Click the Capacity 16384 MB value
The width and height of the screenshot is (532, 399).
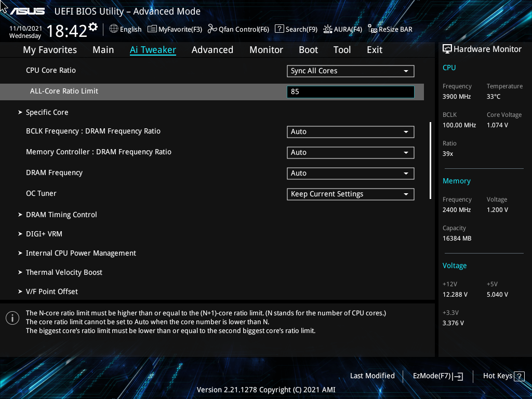point(457,238)
